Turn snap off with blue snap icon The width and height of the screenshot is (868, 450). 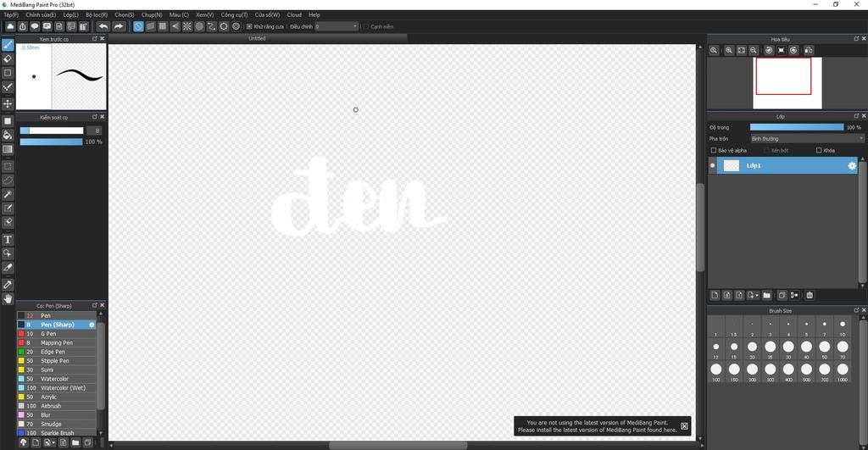[x=138, y=26]
